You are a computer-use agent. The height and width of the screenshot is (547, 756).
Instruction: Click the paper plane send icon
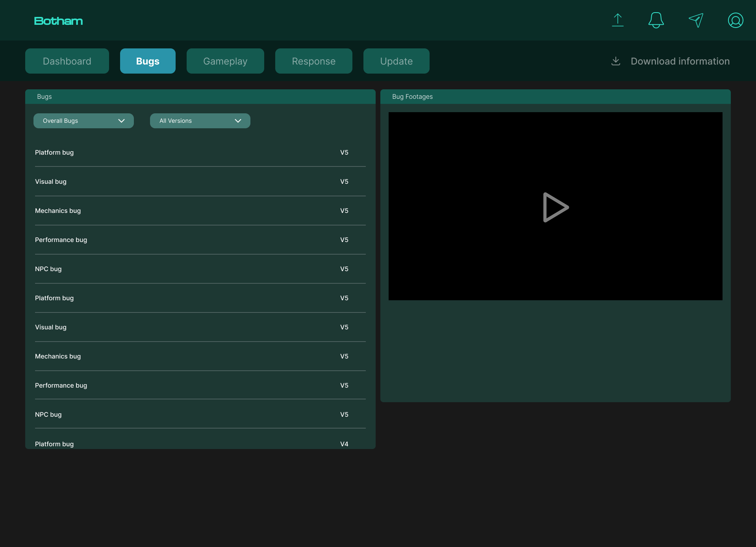pyautogui.click(x=696, y=20)
